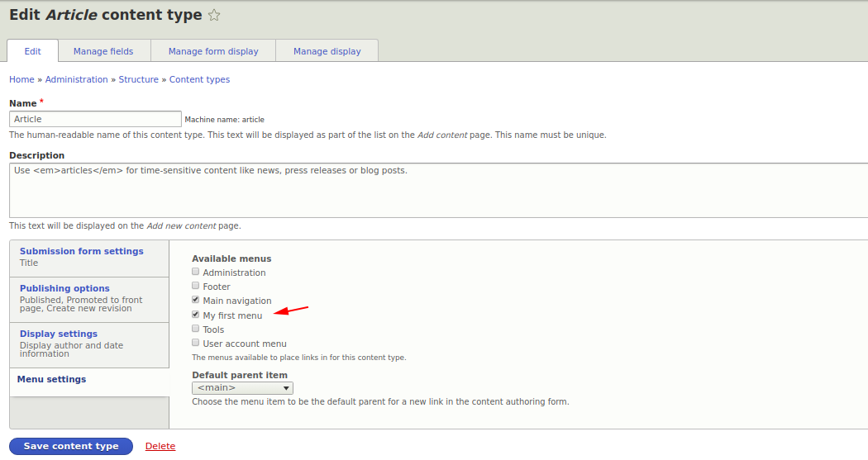The image size is (868, 460).
Task: Open the Default parent item dropdown
Action: (x=242, y=388)
